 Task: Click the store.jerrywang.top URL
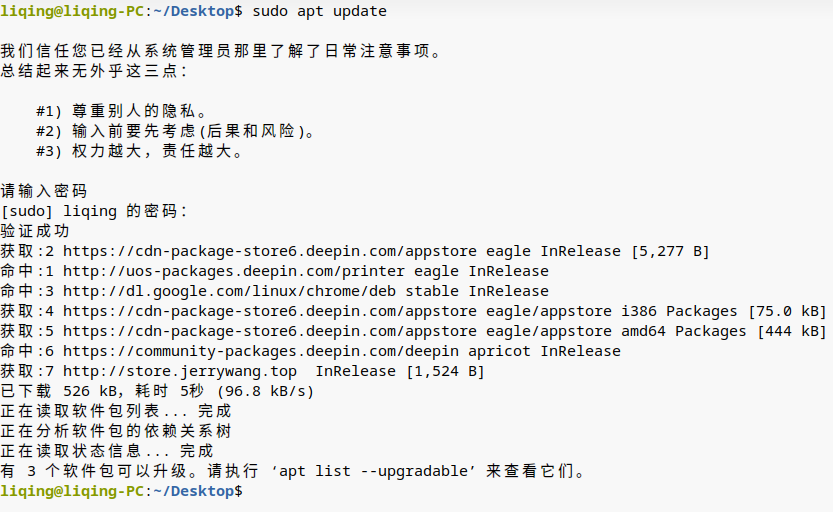pyautogui.click(x=180, y=371)
